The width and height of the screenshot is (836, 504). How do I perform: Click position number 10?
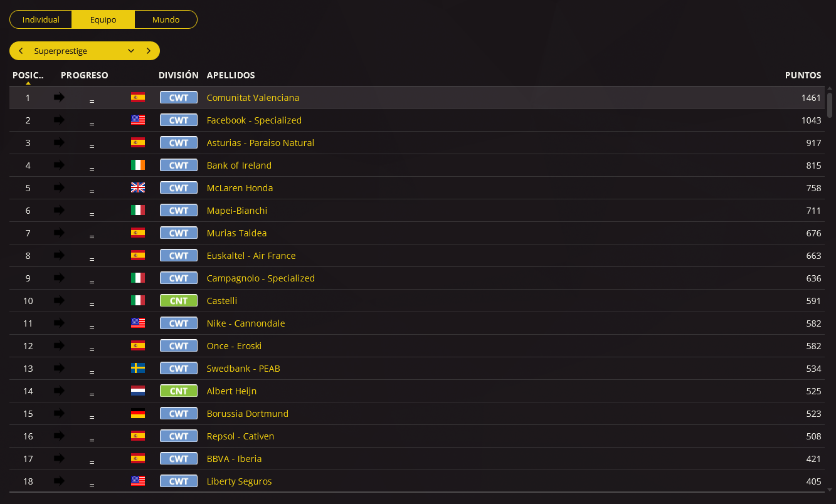[x=28, y=301]
